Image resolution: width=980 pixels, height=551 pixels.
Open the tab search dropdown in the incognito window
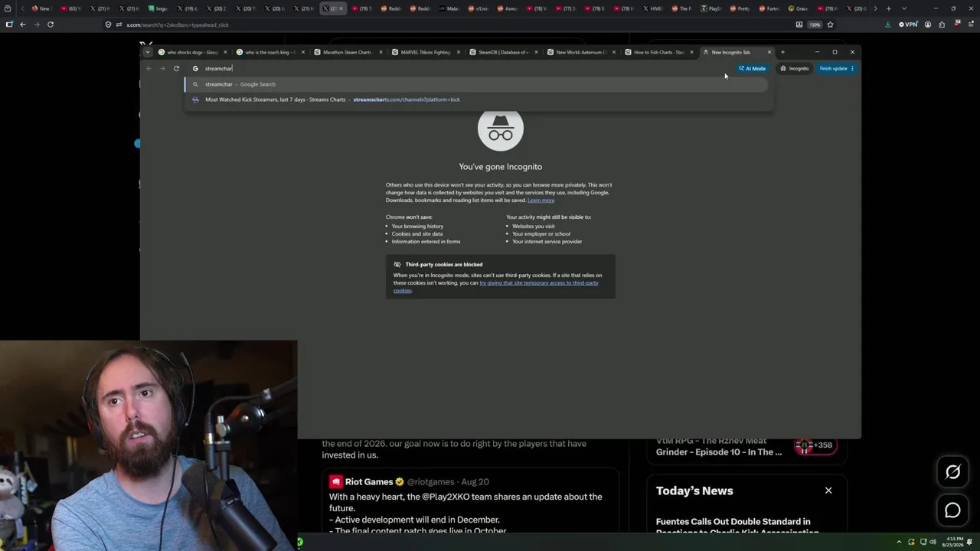coord(146,52)
